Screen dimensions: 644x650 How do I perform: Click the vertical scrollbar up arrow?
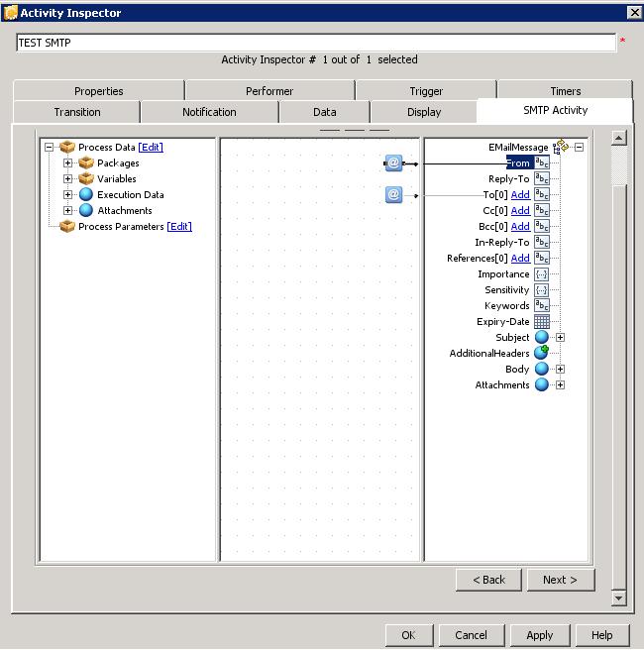[618, 138]
